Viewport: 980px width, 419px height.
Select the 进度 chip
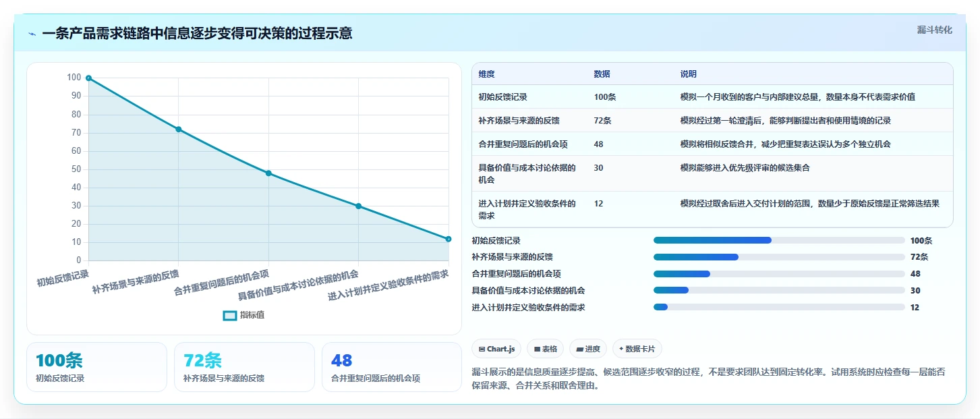[x=588, y=349]
